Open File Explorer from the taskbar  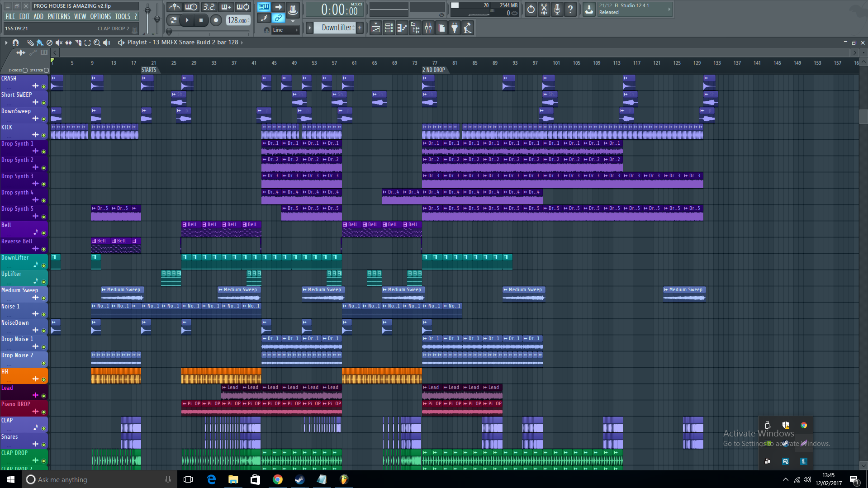pos(233,479)
